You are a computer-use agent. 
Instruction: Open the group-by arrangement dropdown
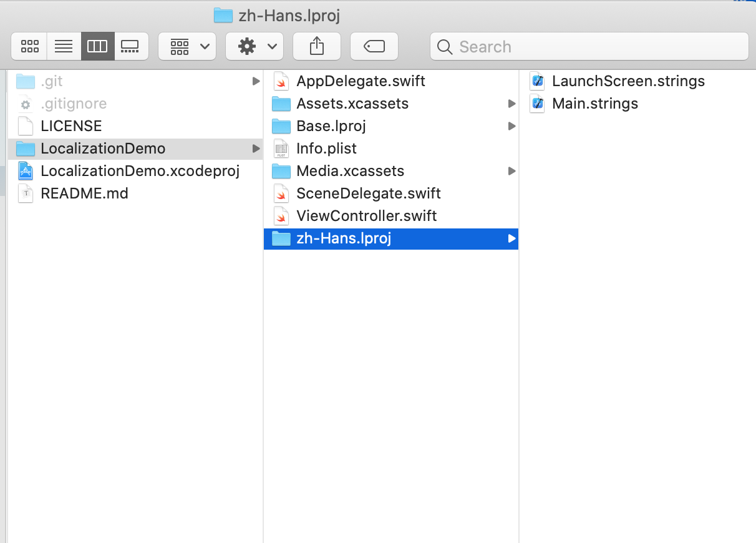click(187, 46)
